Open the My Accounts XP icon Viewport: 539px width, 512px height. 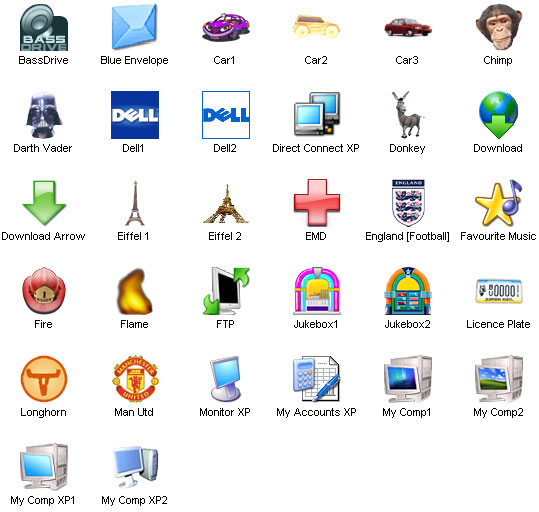pos(317,379)
